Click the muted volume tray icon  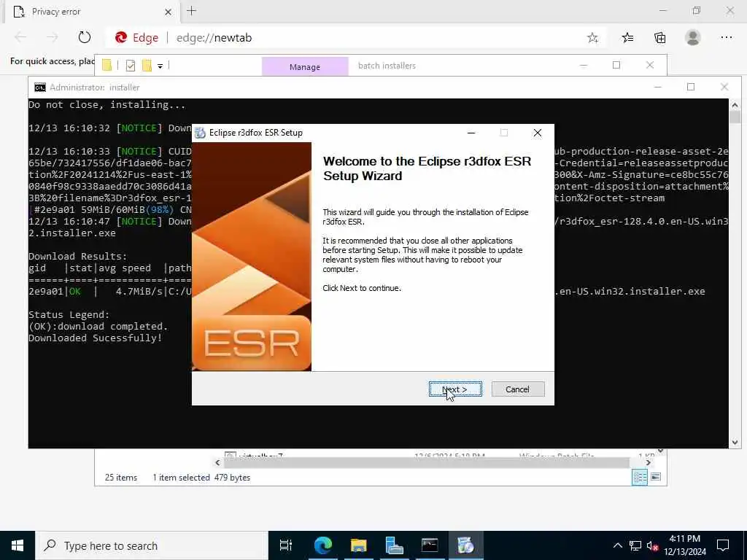[x=653, y=545]
